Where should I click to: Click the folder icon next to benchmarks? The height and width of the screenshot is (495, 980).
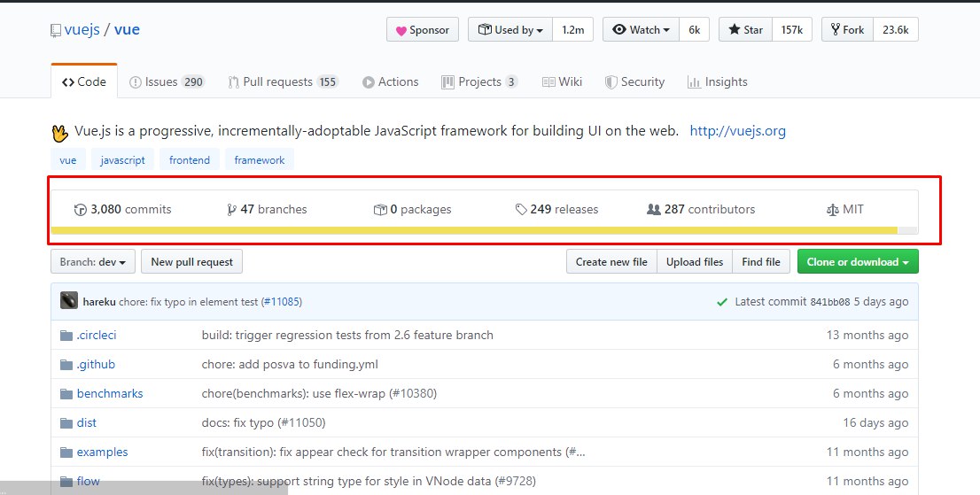click(x=66, y=394)
